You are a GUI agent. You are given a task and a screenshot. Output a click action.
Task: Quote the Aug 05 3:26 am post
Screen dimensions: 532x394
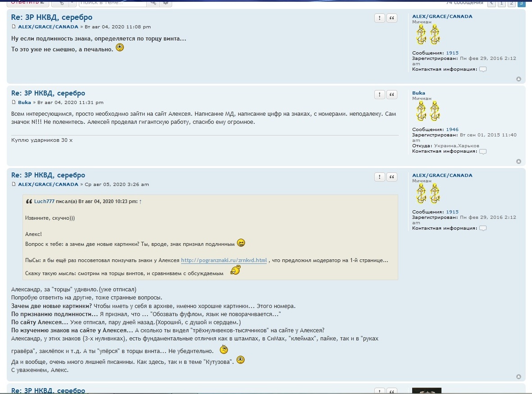point(392,177)
